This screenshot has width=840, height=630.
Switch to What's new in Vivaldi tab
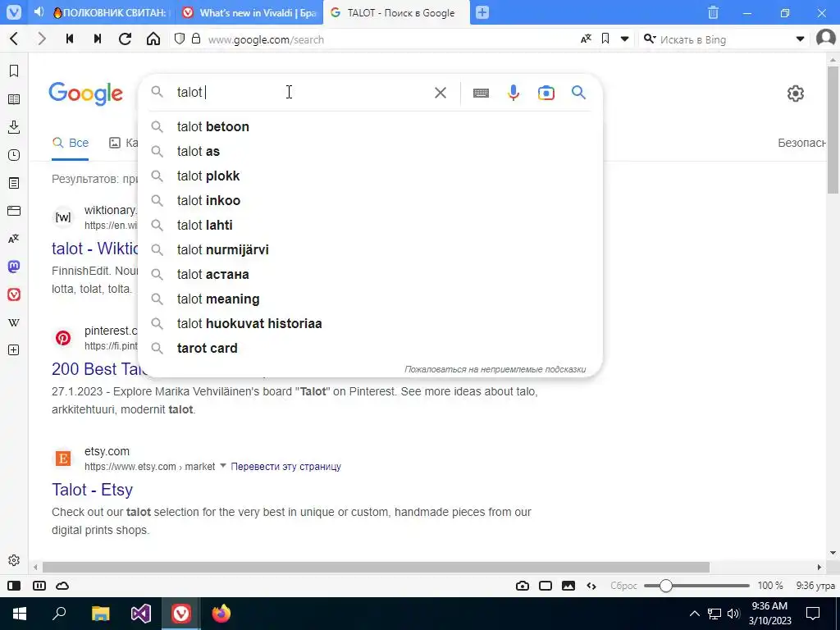pos(249,12)
